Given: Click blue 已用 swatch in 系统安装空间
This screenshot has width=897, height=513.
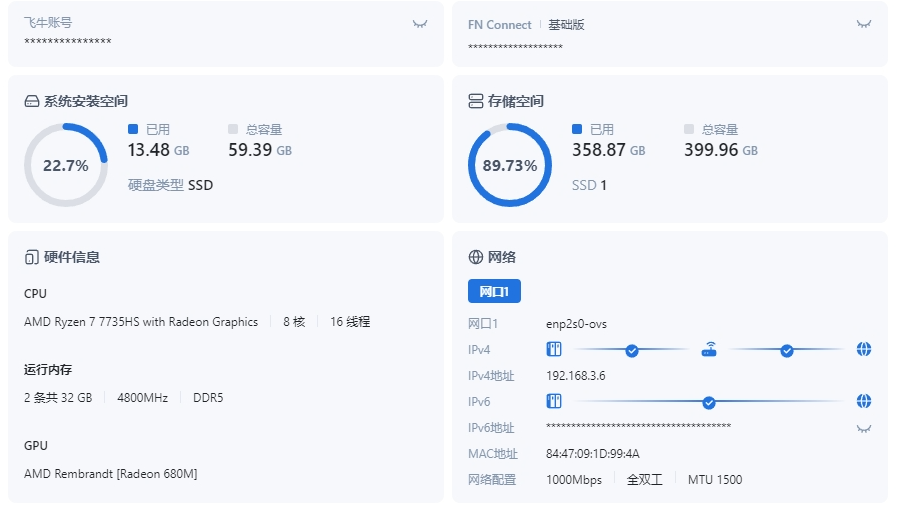Looking at the screenshot, I should [133, 129].
